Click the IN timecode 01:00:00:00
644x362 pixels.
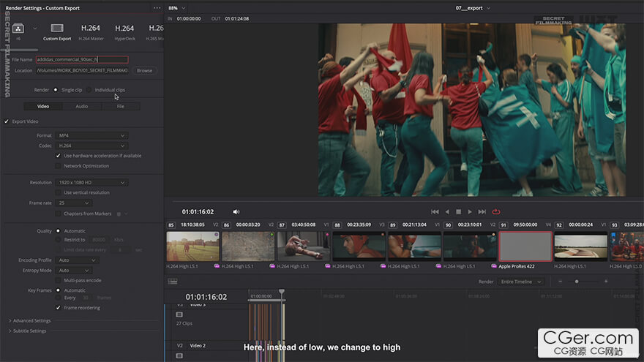pyautogui.click(x=189, y=19)
